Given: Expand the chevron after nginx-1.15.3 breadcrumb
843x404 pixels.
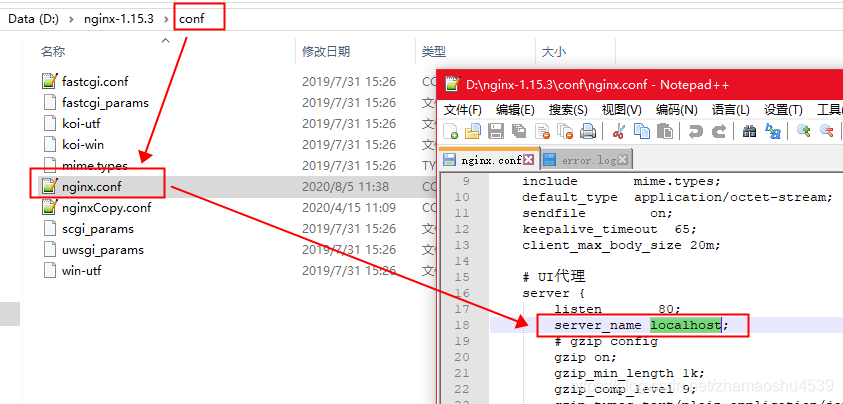Looking at the screenshot, I should (x=166, y=19).
